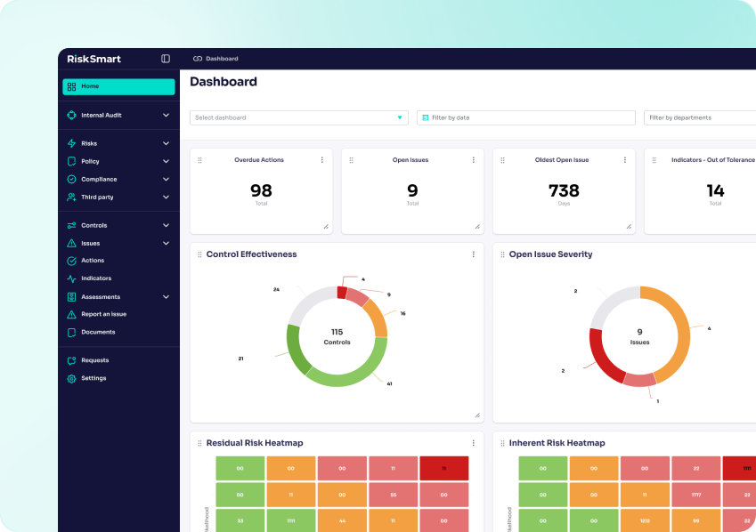Open the Select dashboard dropdown
Image resolution: width=756 pixels, height=532 pixels.
tap(298, 117)
